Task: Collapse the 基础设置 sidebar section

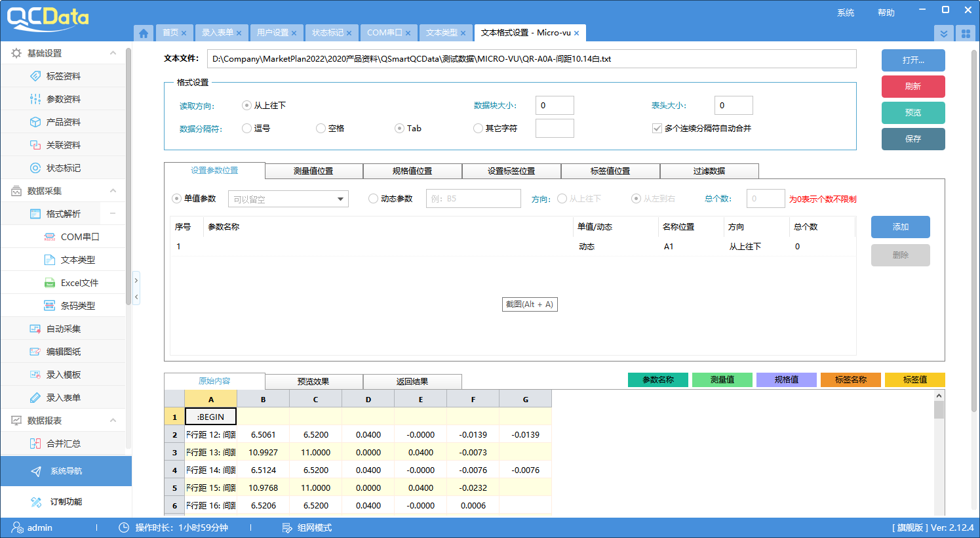Action: click(x=113, y=53)
